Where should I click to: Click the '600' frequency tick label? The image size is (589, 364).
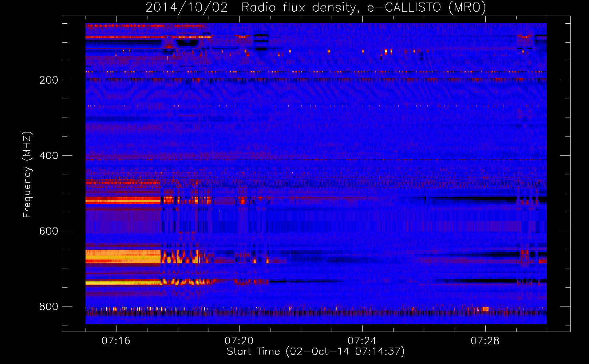(x=49, y=232)
